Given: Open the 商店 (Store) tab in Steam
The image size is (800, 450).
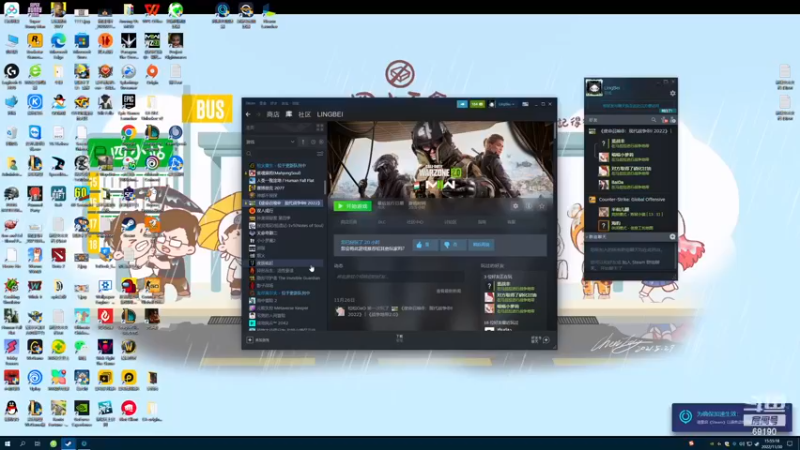Looking at the screenshot, I should coord(273,114).
